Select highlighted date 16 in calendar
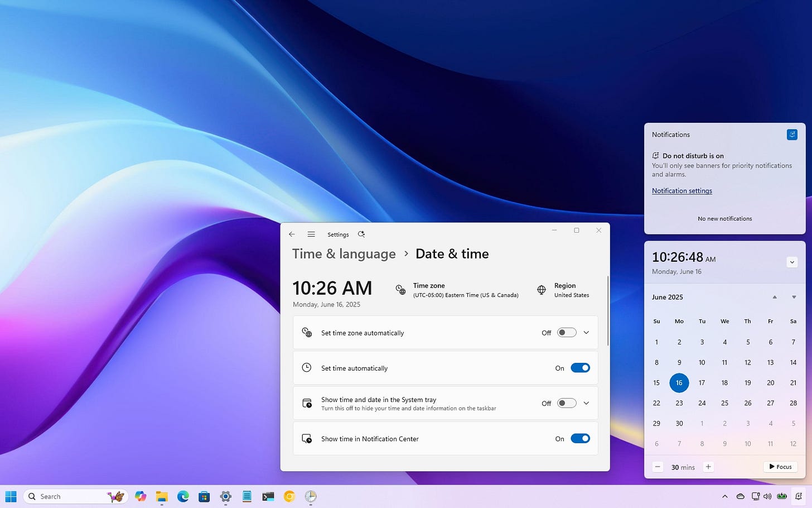812x508 pixels. (x=679, y=383)
